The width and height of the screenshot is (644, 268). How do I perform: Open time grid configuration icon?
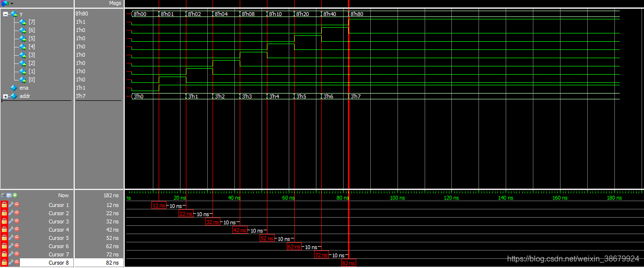9,195
